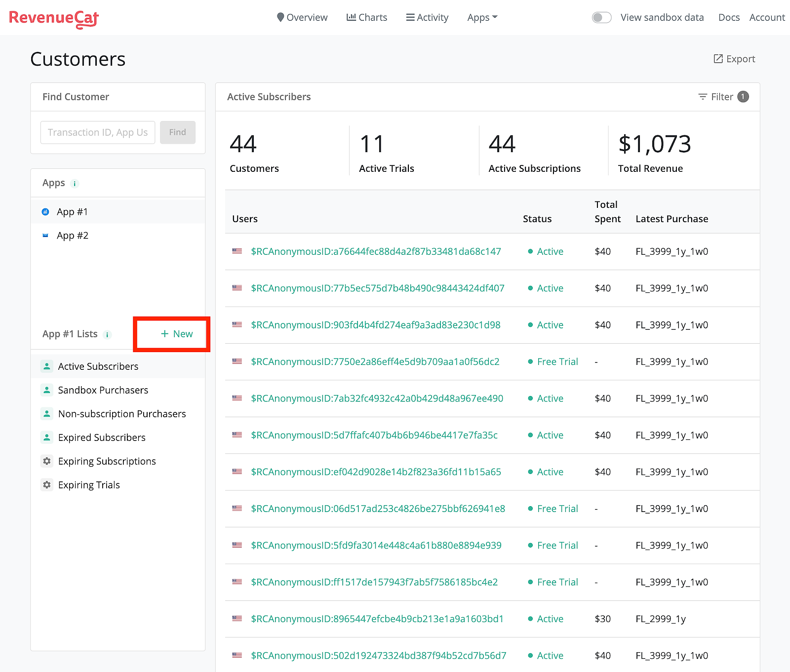Click the Expired Subscribers person icon
The width and height of the screenshot is (790, 672).
[47, 437]
